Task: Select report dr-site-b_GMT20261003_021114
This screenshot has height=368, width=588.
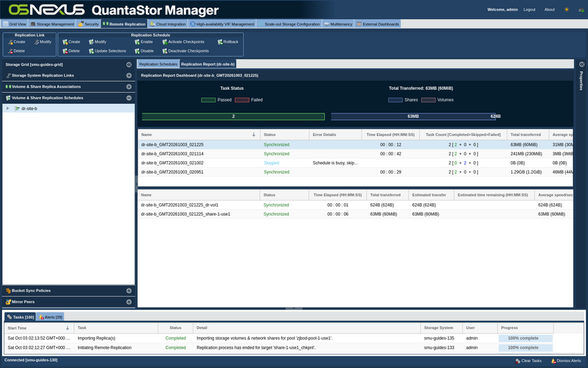Action: (x=355, y=154)
